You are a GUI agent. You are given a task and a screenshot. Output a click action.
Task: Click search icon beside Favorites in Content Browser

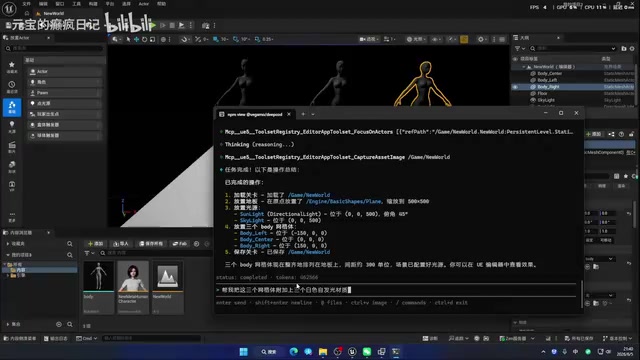pos(70,244)
